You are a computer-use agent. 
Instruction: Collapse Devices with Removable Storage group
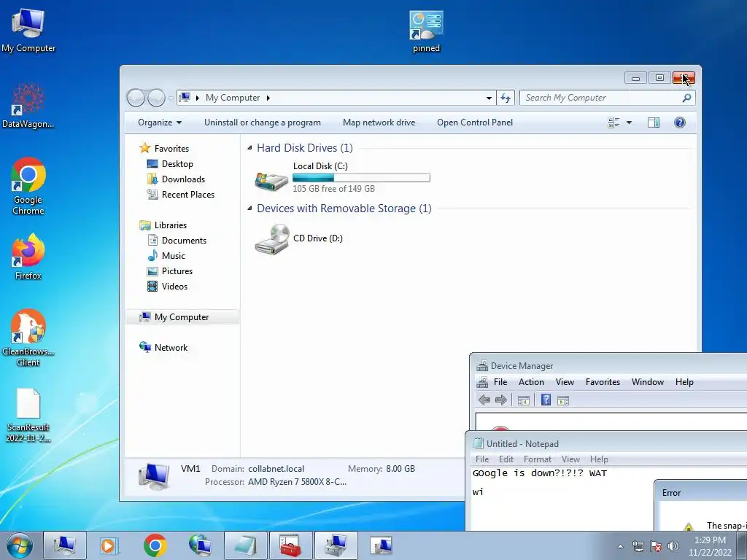pyautogui.click(x=249, y=208)
